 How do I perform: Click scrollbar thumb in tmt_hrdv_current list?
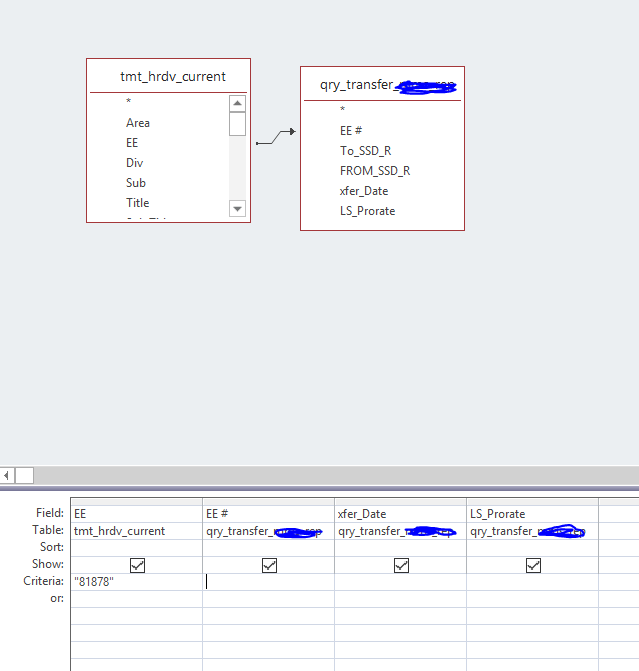click(237, 124)
